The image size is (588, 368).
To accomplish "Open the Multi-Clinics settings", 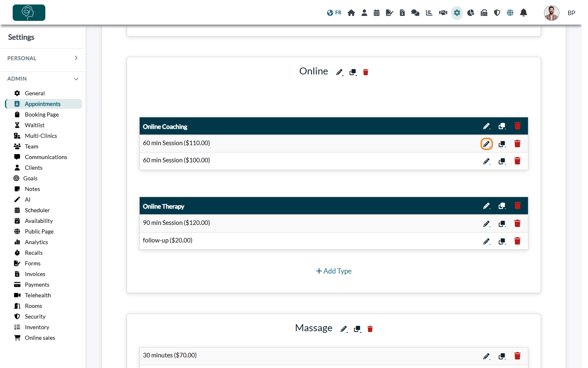I will (41, 136).
